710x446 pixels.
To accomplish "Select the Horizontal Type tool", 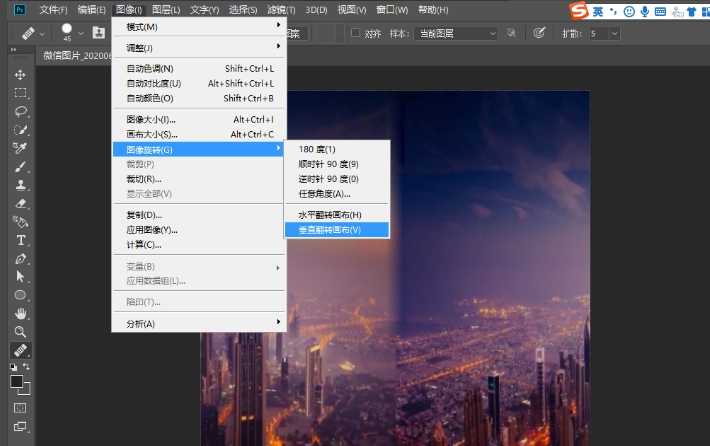I will [20, 240].
